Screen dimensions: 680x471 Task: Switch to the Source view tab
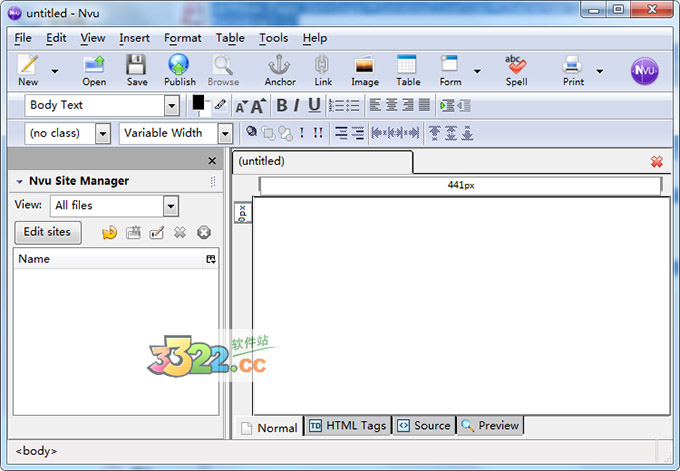point(424,426)
